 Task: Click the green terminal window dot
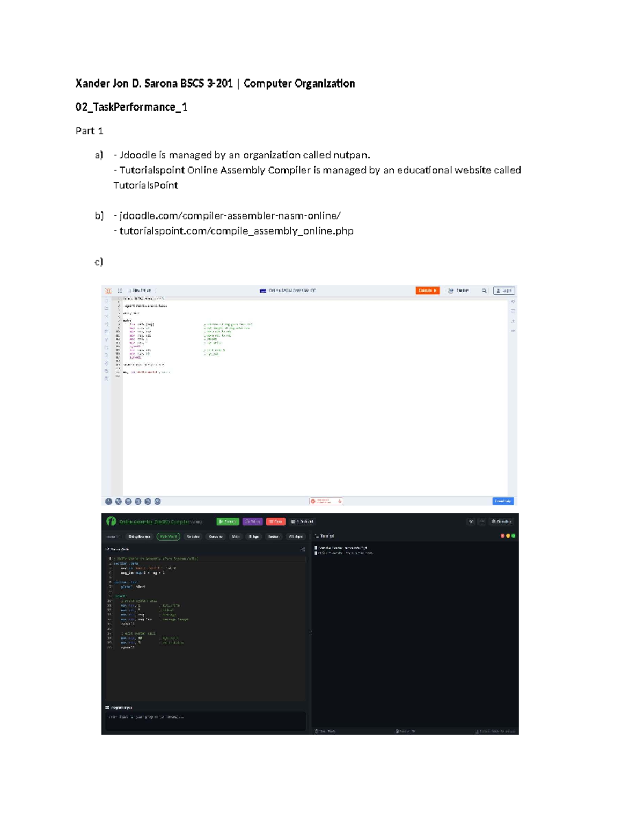tap(514, 536)
